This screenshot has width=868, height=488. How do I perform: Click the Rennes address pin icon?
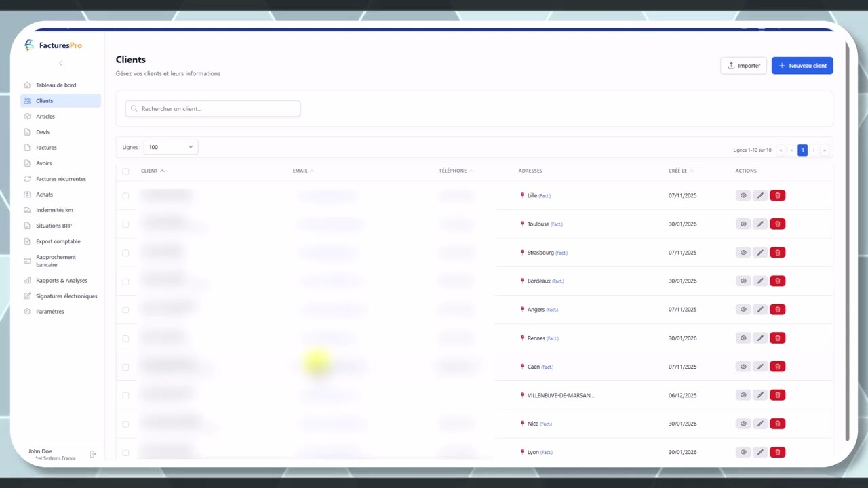[x=522, y=338]
